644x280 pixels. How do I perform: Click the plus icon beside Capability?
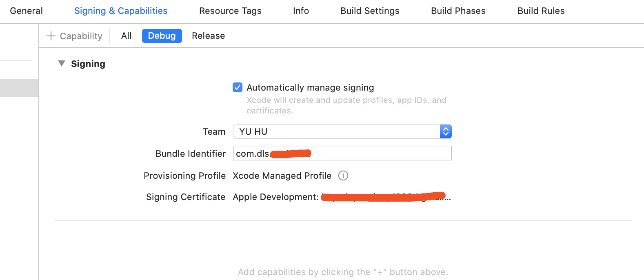51,36
